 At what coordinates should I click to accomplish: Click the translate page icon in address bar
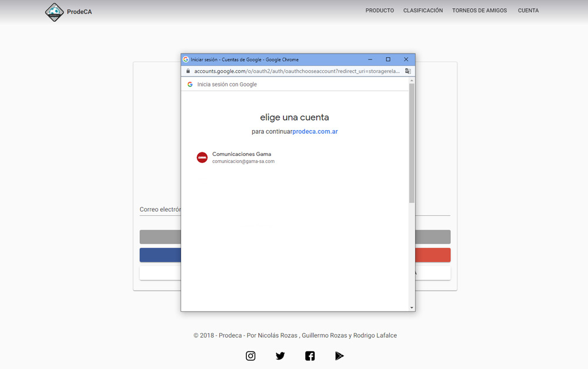point(407,71)
